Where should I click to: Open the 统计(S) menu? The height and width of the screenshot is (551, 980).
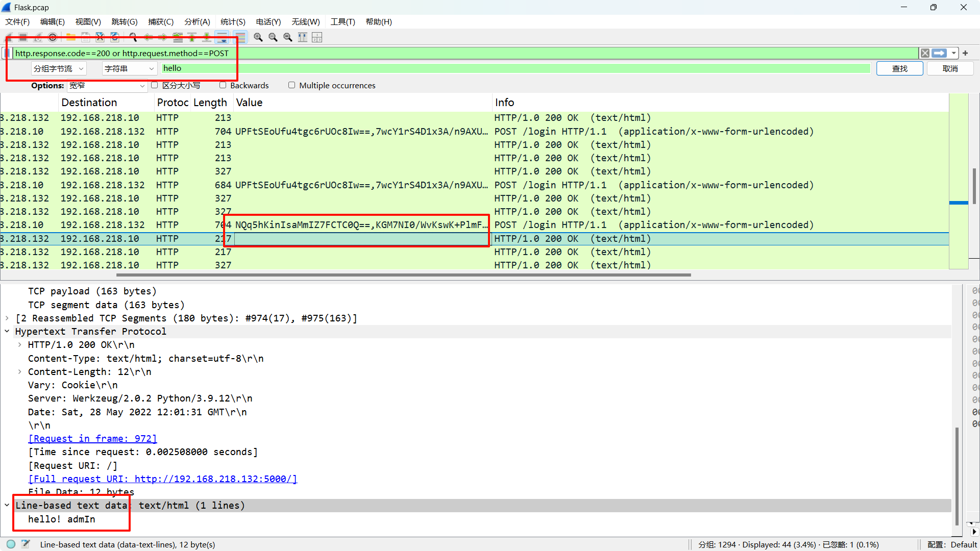(x=233, y=21)
